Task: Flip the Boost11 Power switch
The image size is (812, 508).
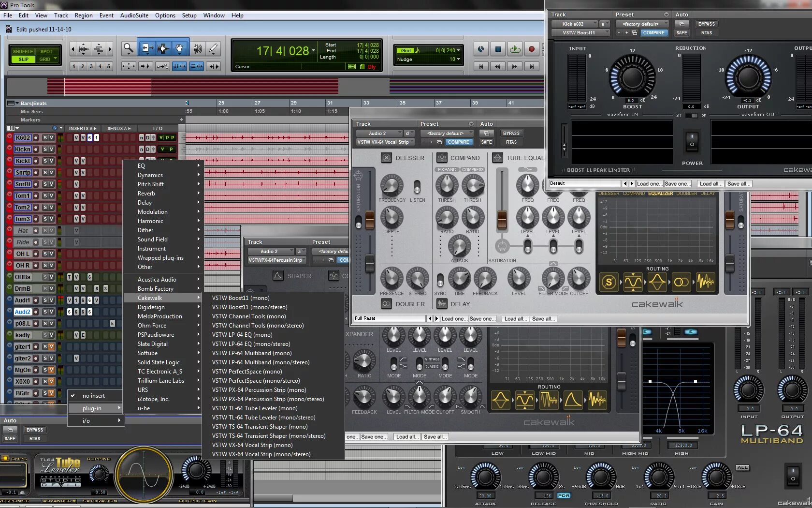Action: pos(692,141)
